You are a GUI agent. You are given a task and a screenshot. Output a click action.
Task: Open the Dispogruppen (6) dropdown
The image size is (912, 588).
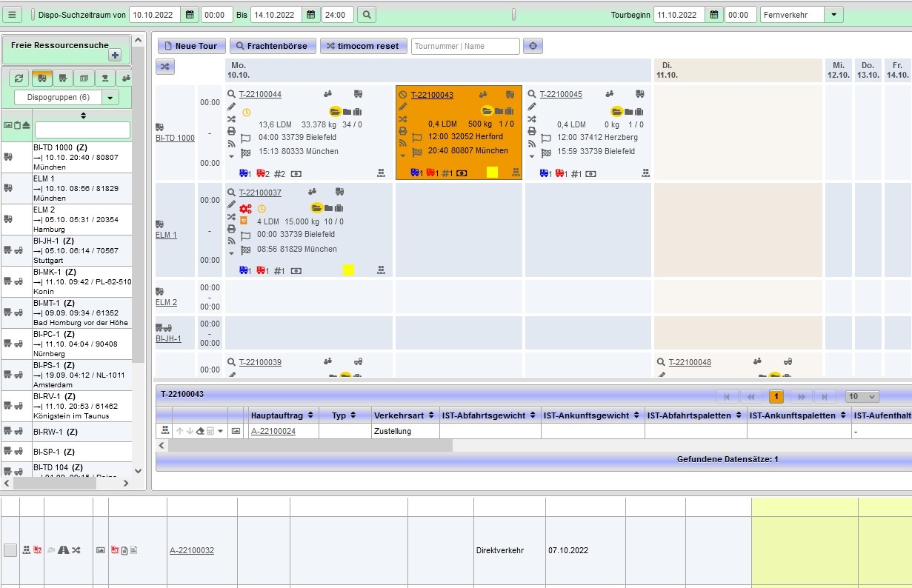110,98
